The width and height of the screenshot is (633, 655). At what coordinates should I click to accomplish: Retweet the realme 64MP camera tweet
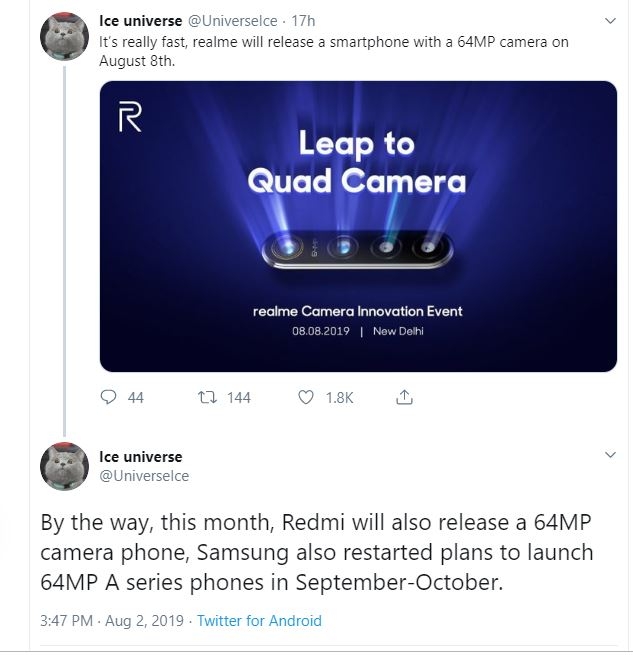click(x=207, y=397)
